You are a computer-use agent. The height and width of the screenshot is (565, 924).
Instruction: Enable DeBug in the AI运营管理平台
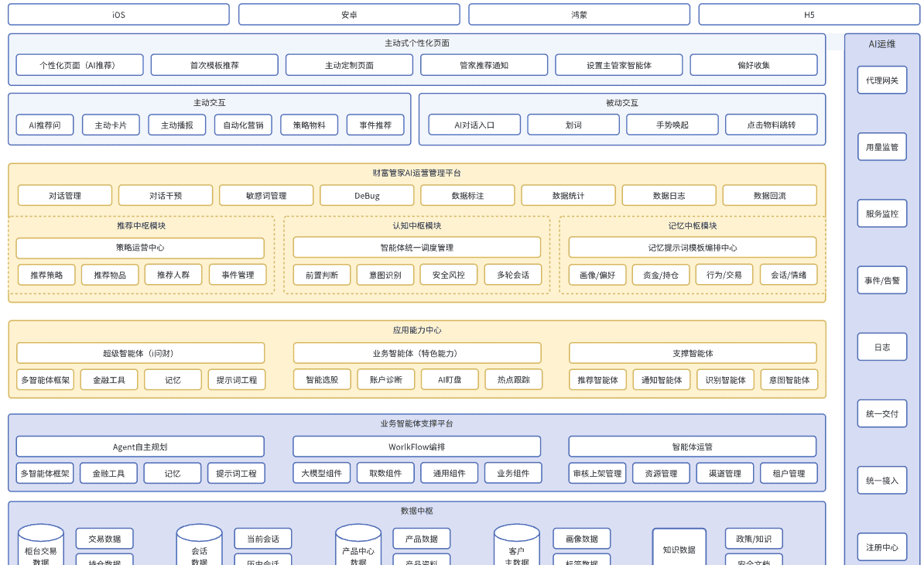pos(366,195)
